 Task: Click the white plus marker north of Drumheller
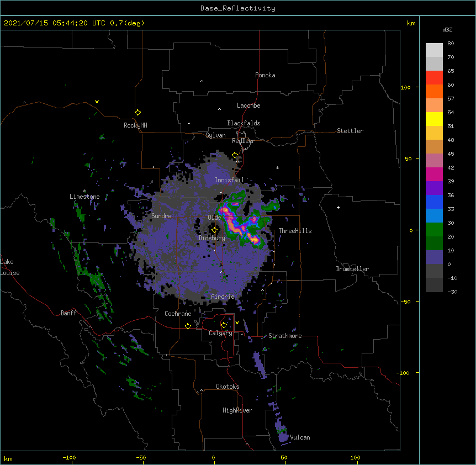(x=338, y=207)
